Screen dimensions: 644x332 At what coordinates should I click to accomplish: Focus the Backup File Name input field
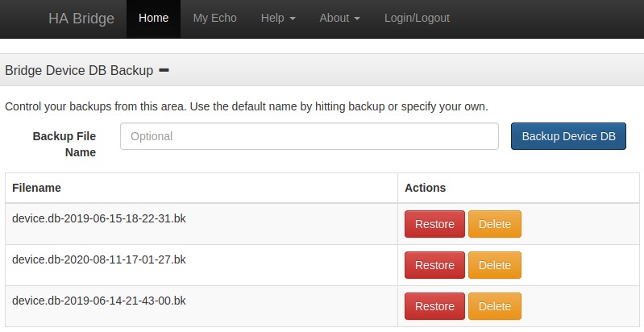coord(310,136)
